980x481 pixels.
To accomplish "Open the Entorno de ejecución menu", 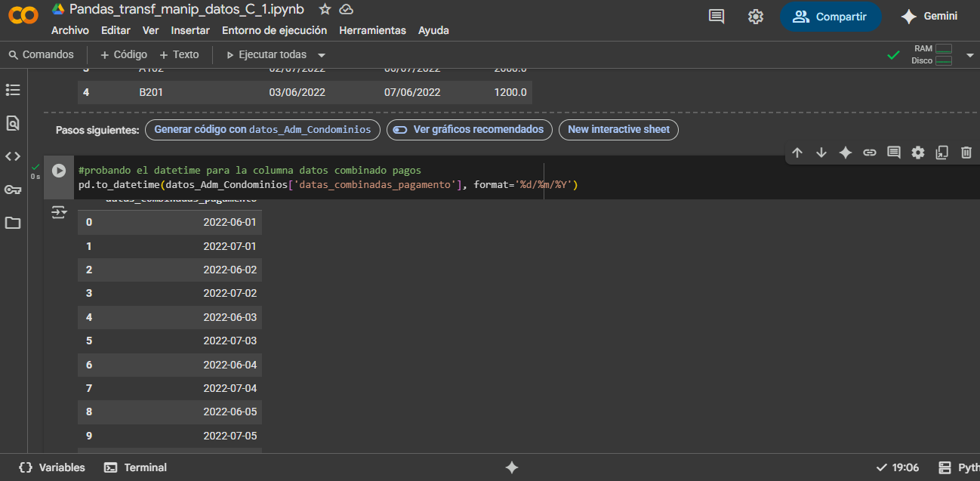I will [x=275, y=30].
